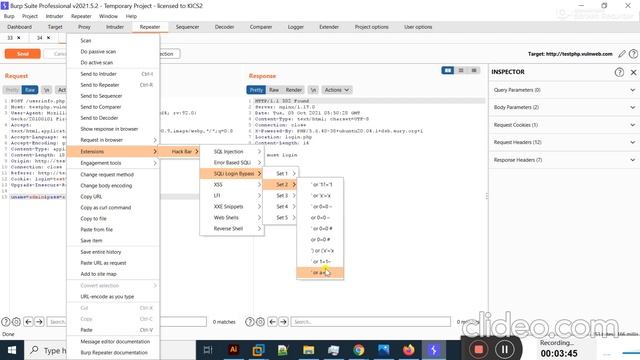The height and width of the screenshot is (360, 640).
Task: Open Inspector help icon
Action: (x=619, y=72)
